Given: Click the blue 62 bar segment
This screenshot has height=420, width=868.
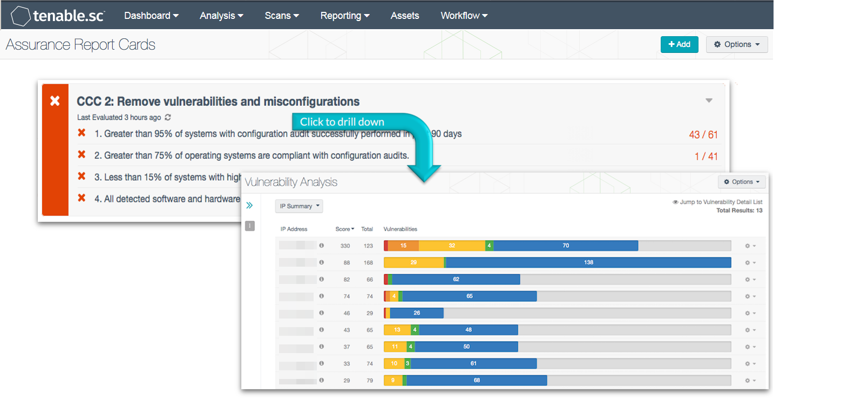Looking at the screenshot, I should click(x=456, y=279).
